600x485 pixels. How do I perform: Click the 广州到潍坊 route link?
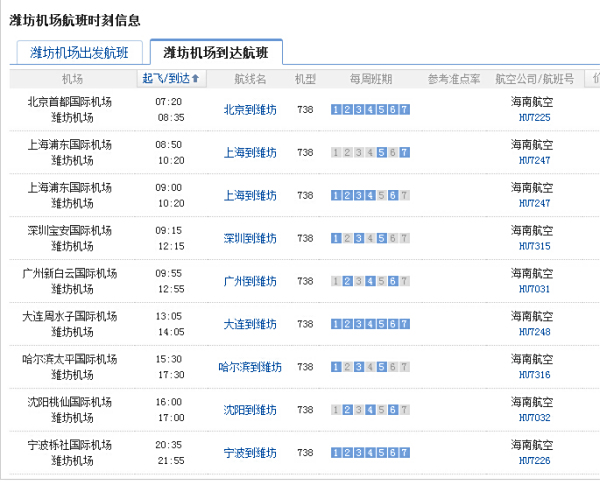click(x=250, y=281)
